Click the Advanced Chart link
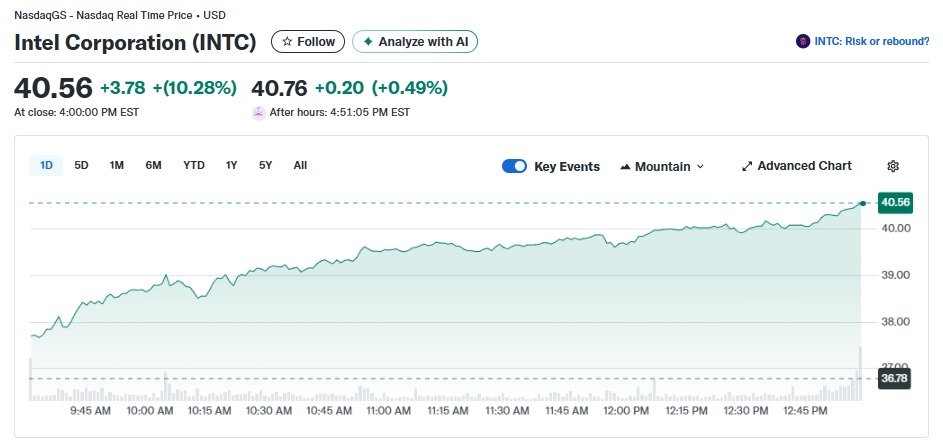The width and height of the screenshot is (943, 448). pos(804,166)
